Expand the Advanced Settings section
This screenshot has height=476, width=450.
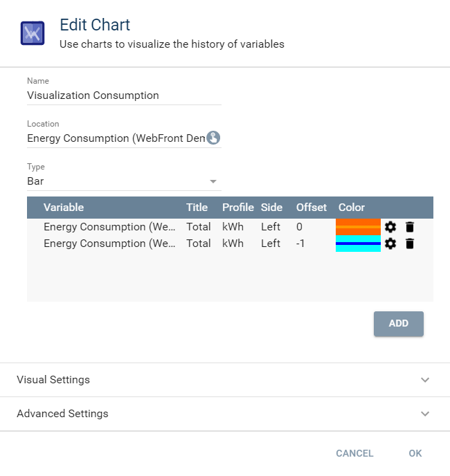tap(224, 414)
